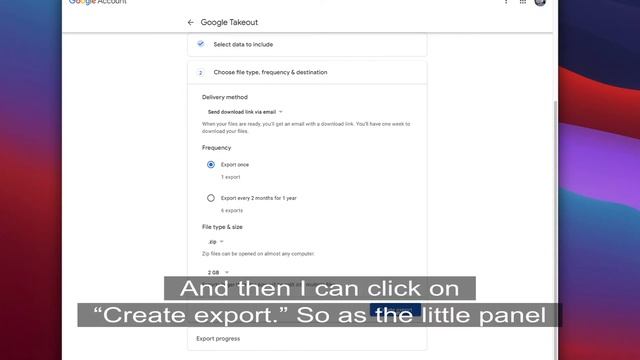Open the 2 GB file size dropdown
This screenshot has width=640, height=360.
point(218,272)
